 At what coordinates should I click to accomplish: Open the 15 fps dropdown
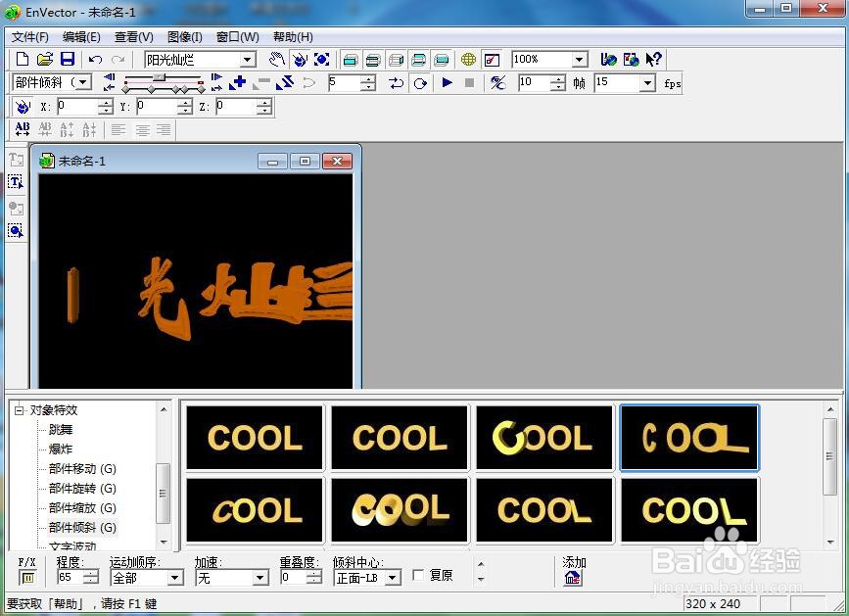647,83
